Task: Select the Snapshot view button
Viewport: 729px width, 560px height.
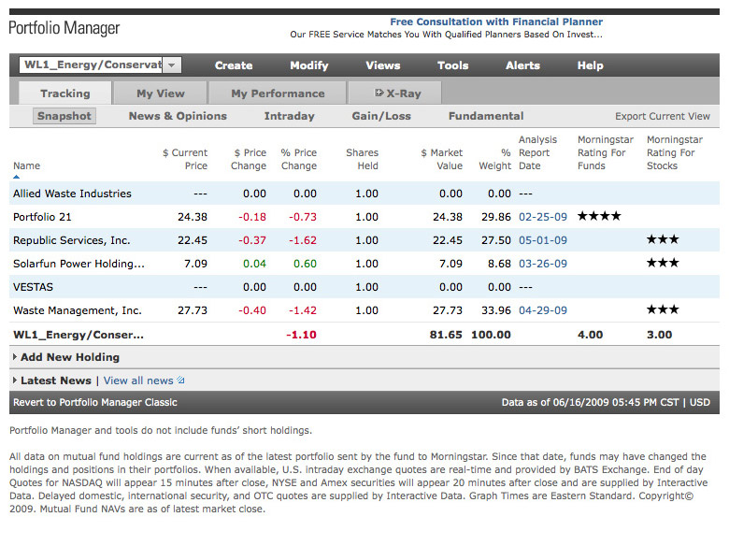Action: (64, 116)
